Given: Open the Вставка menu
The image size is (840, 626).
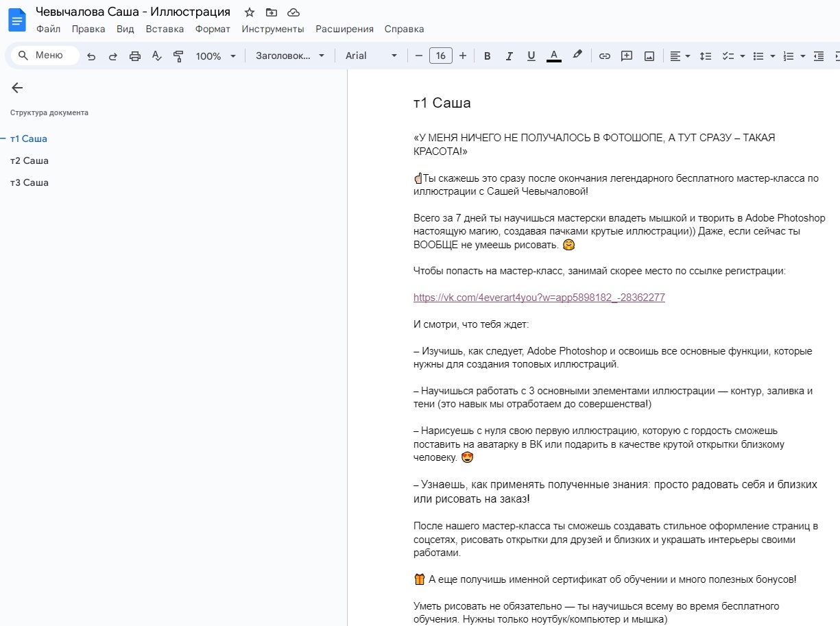Looking at the screenshot, I should 165,29.
